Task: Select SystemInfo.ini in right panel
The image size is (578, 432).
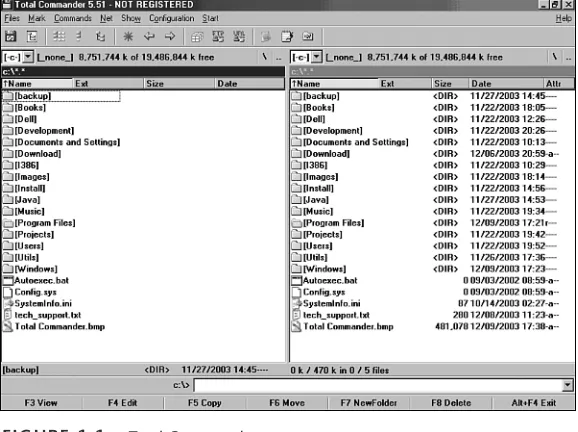Action: tap(425, 303)
